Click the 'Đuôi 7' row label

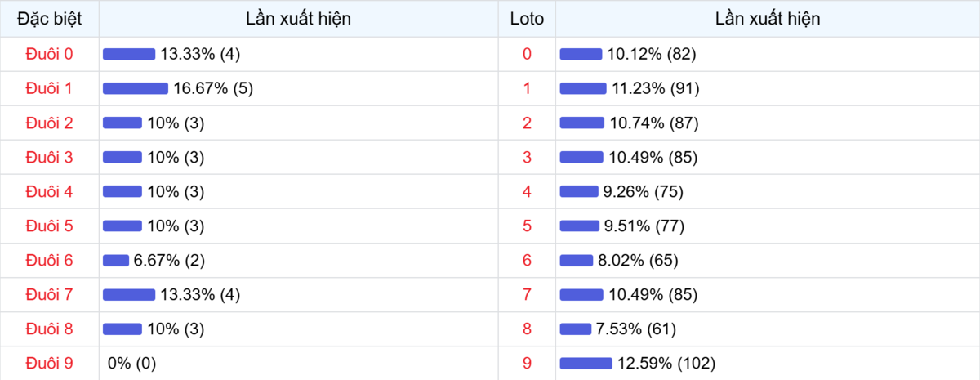49,294
